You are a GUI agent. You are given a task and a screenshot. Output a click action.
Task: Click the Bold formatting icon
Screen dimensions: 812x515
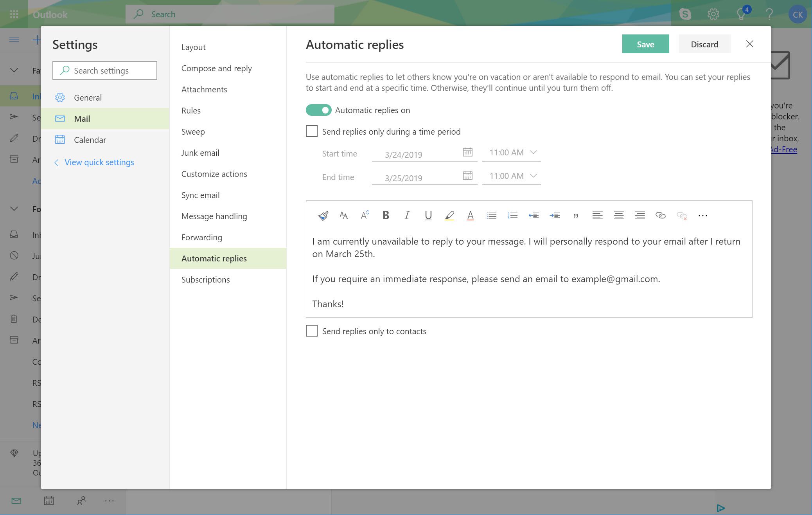click(x=386, y=215)
